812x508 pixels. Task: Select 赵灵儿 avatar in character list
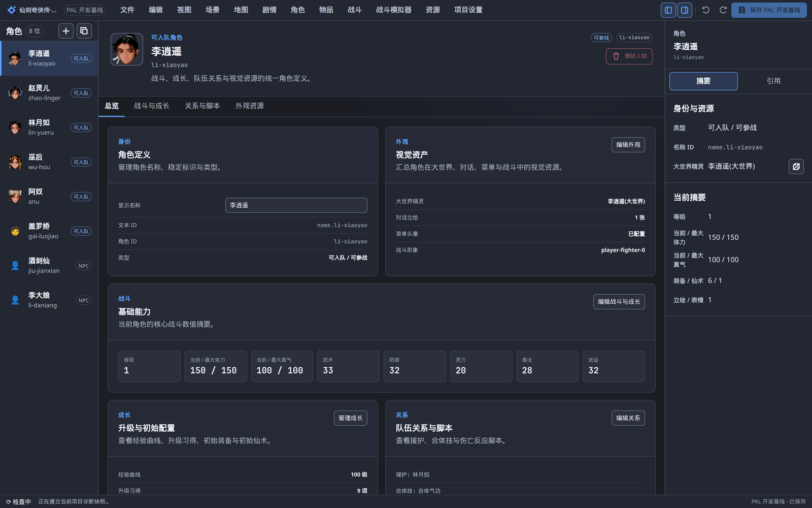click(x=15, y=93)
